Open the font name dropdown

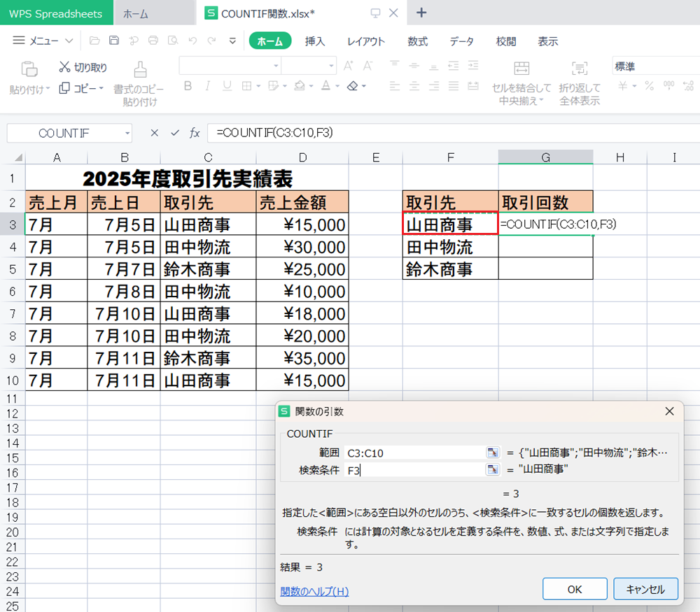pos(276,66)
